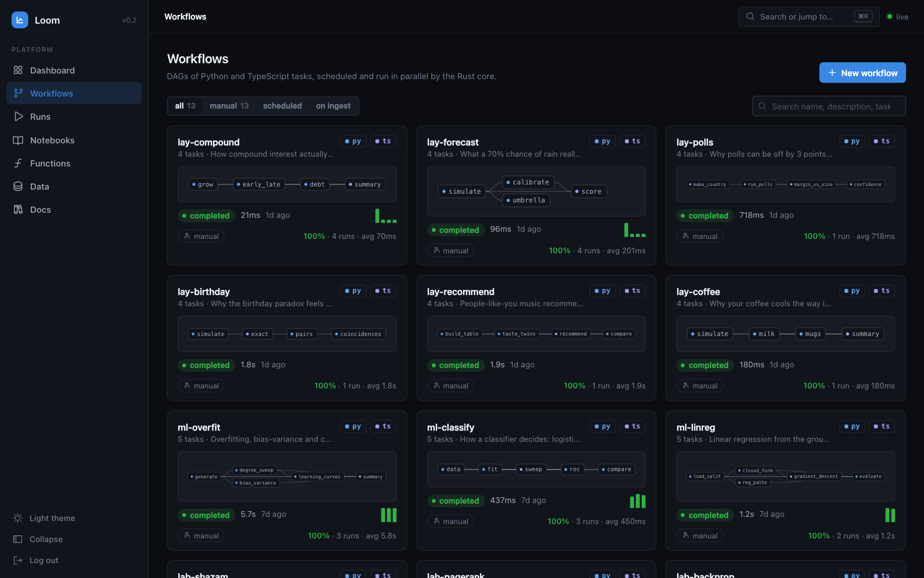The image size is (924, 578).
Task: Select Workflows in the sidebar
Action: [74, 94]
